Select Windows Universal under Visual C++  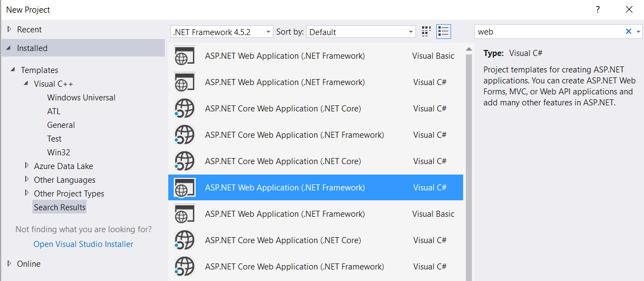tap(81, 98)
